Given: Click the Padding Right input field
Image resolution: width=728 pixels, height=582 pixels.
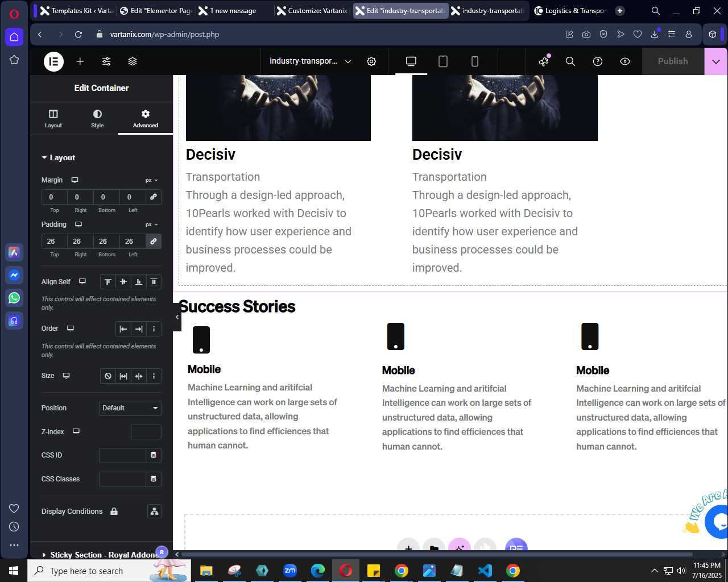Looking at the screenshot, I should (81, 242).
